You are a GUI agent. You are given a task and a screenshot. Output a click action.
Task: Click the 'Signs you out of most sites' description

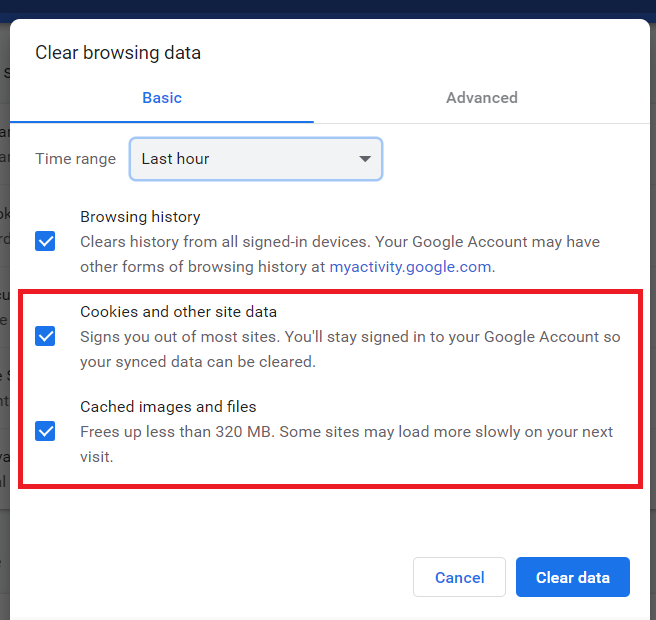tap(350, 349)
